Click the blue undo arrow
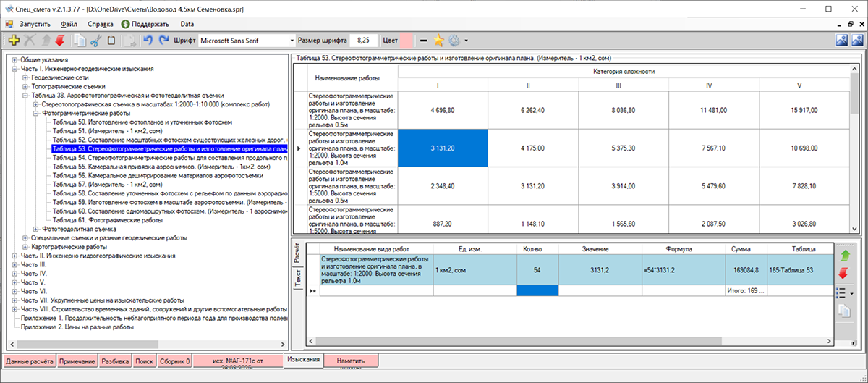 pos(148,41)
